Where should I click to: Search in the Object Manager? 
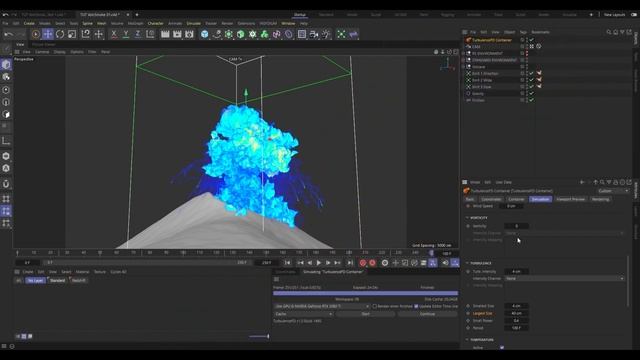609,32
